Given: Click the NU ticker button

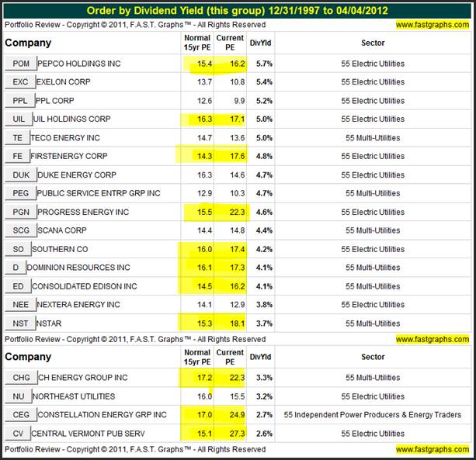Looking at the screenshot, I should click(19, 396).
